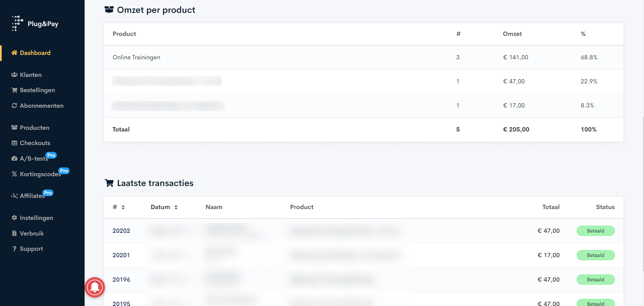Go to the Affiliates page
The width and height of the screenshot is (644, 306).
32,196
